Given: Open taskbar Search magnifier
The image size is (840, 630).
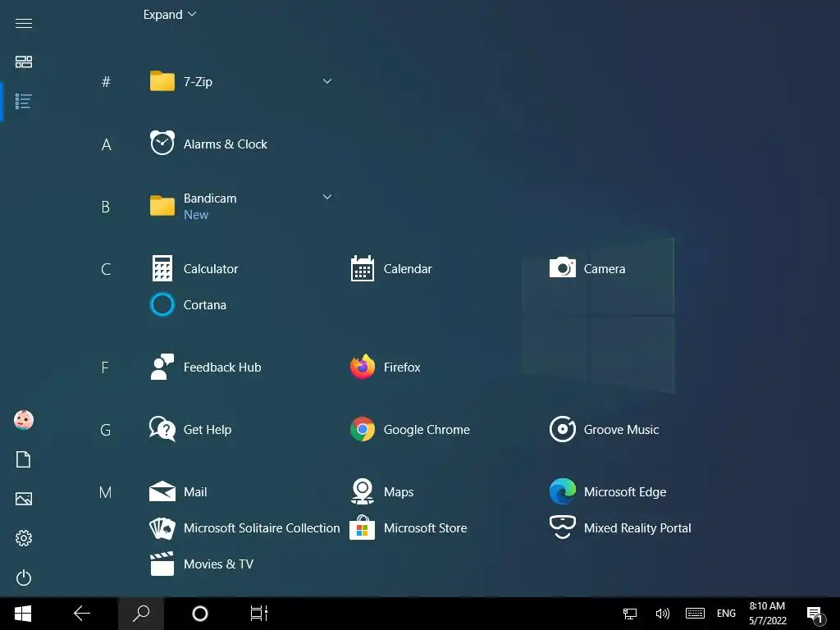Looking at the screenshot, I should click(141, 614).
